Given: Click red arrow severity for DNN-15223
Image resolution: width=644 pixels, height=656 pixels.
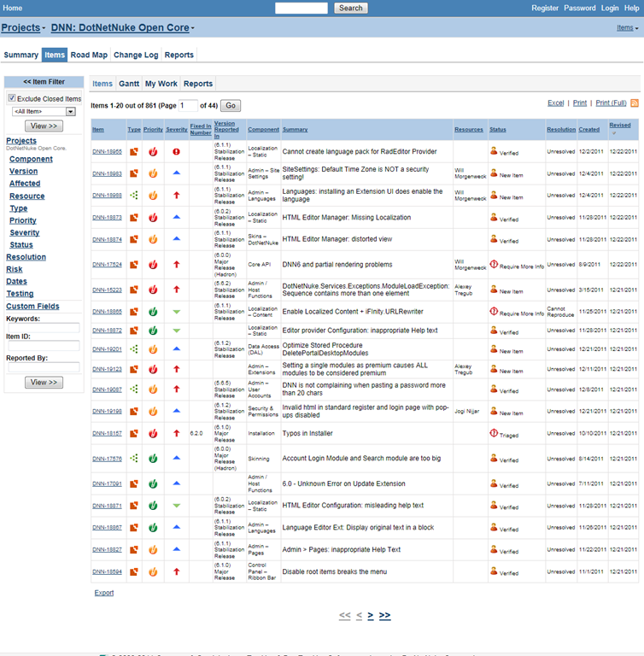Looking at the screenshot, I should pos(177,289).
